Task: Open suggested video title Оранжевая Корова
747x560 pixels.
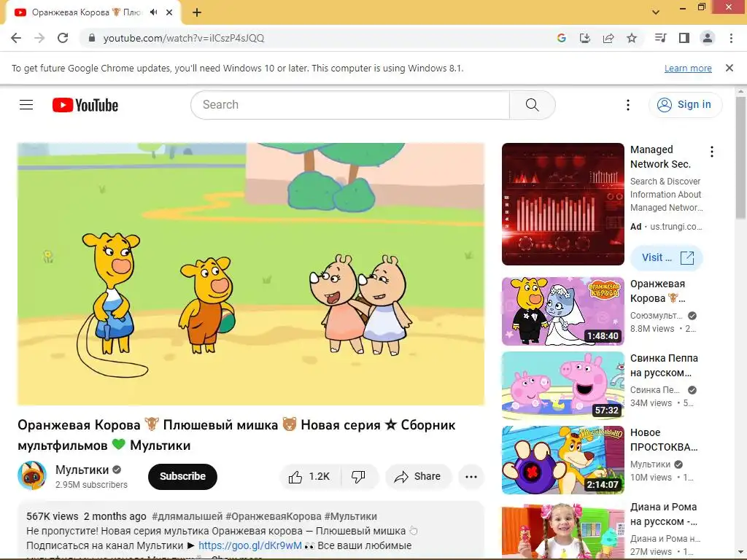Action: click(658, 291)
